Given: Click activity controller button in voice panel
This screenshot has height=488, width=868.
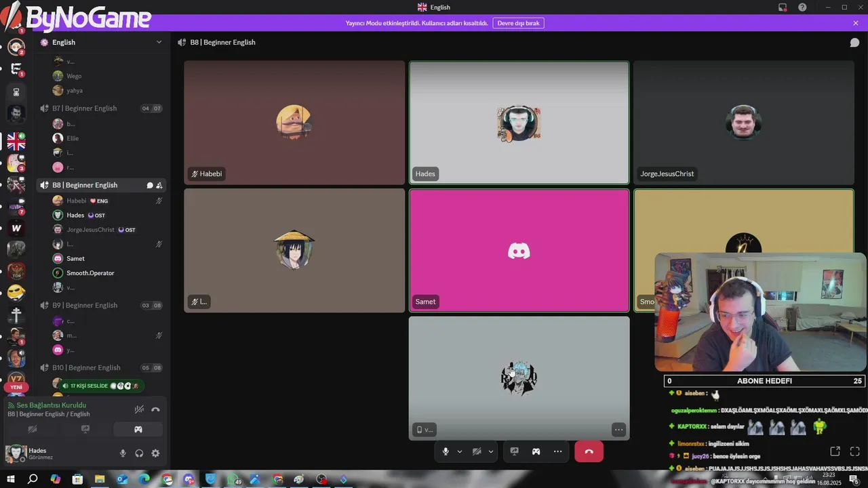Looking at the screenshot, I should (x=138, y=429).
